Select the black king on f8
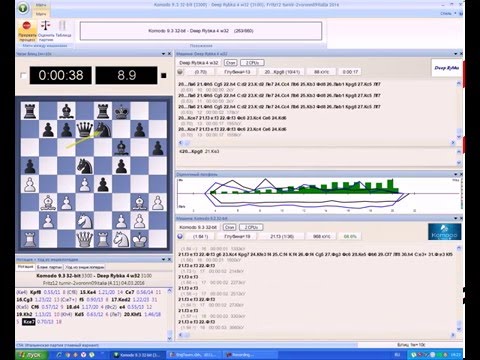480x360 pixels. 121,111
